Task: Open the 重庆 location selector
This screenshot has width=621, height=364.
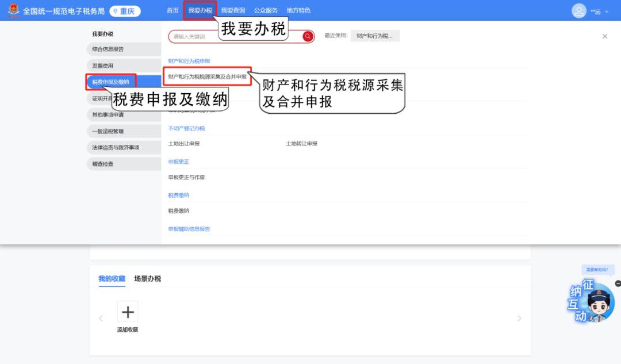Action: click(x=125, y=11)
